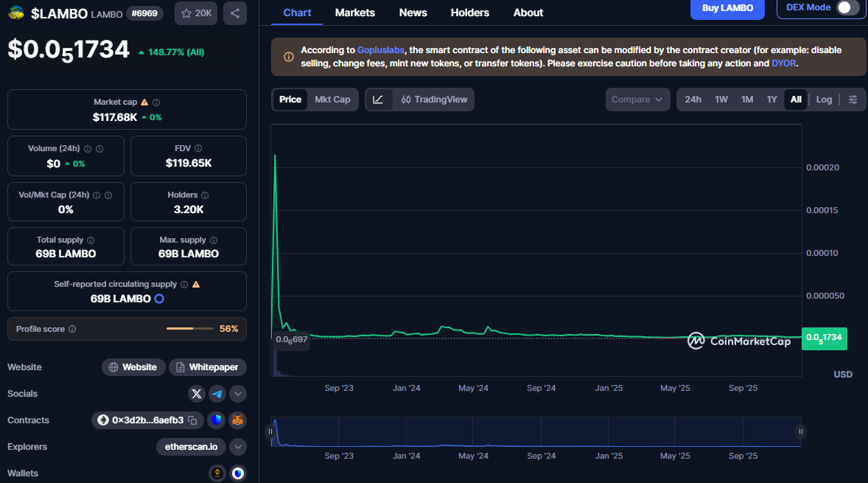
Task: Click the right handle of chart range slider
Action: pyautogui.click(x=800, y=431)
